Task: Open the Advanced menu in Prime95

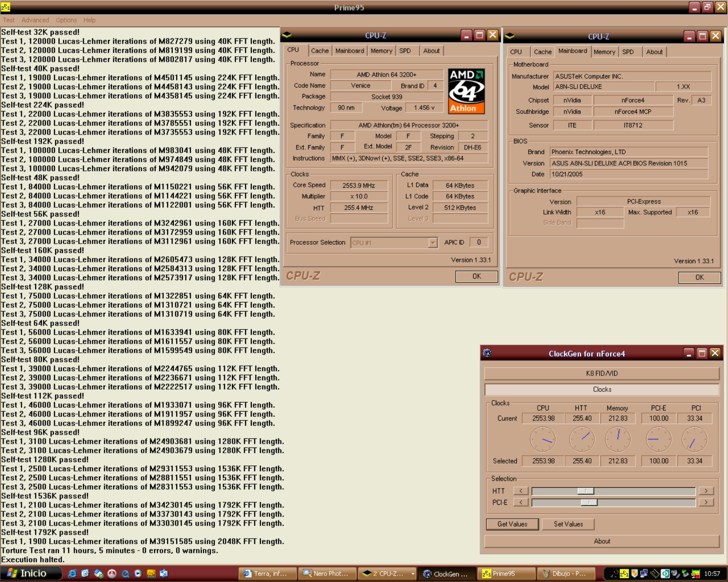Action: (35, 20)
